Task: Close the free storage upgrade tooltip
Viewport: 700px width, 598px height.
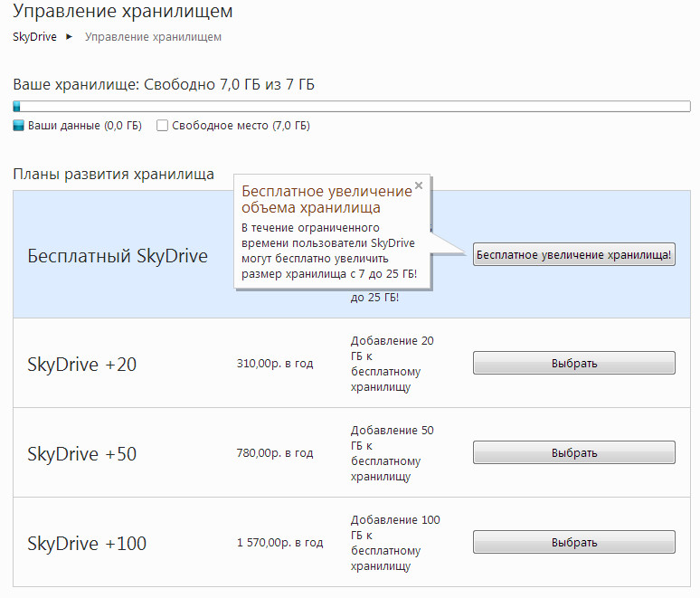Action: tap(419, 185)
